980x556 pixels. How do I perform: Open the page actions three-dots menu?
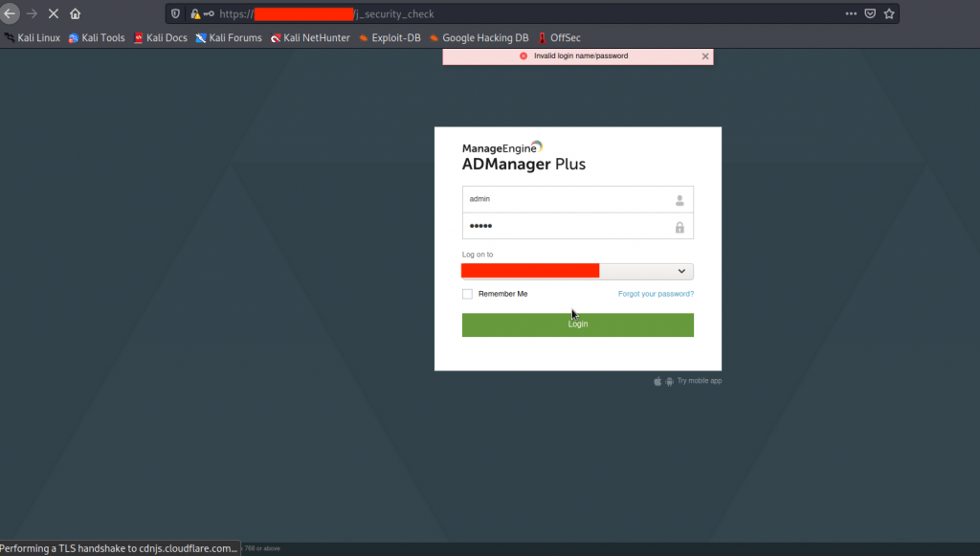click(x=851, y=13)
